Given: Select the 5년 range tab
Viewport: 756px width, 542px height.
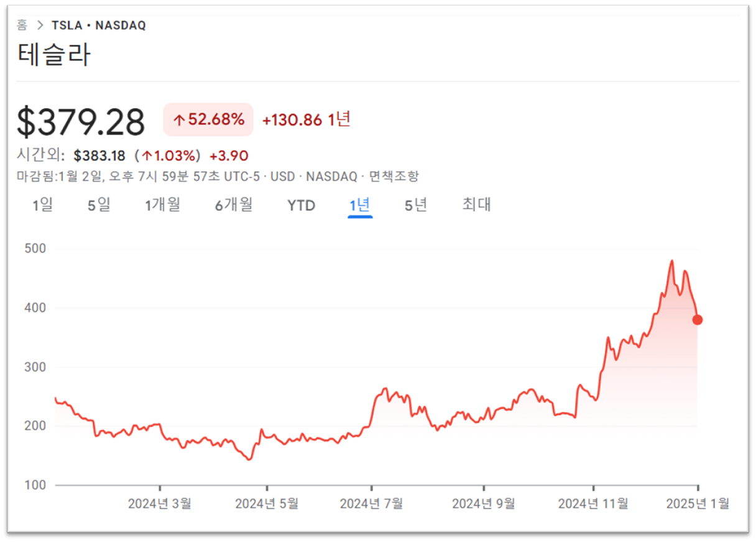Looking at the screenshot, I should (417, 205).
